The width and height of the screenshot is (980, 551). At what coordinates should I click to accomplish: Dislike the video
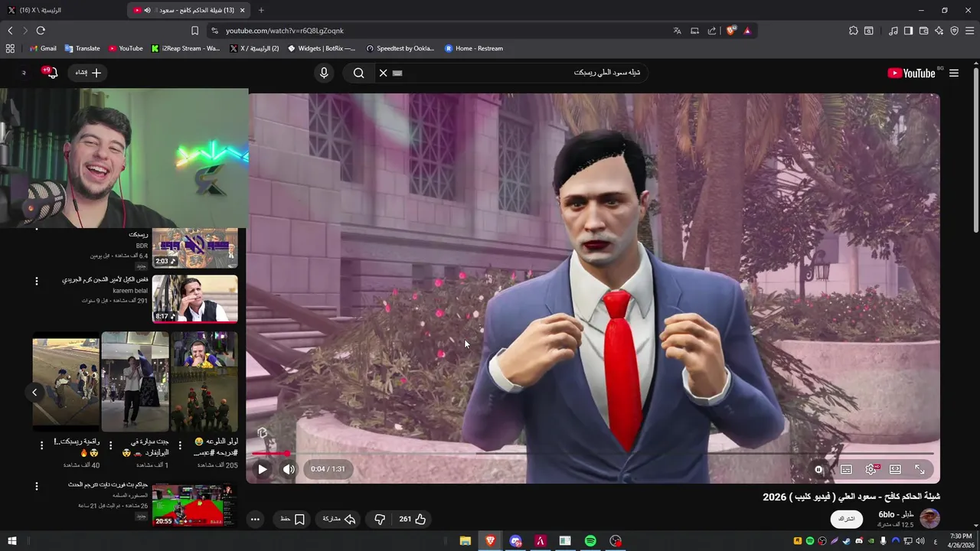coord(380,519)
